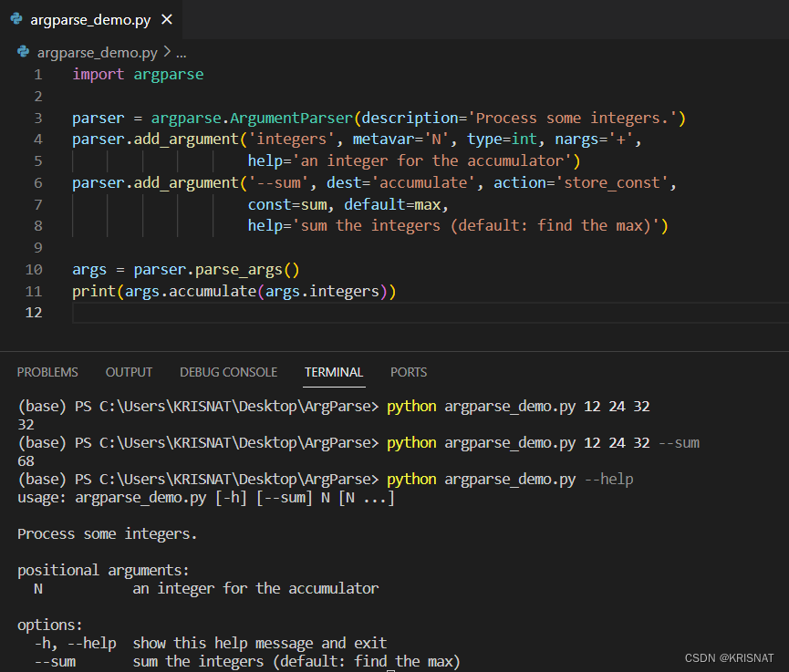Click 'options:' heading in terminal
Viewport: 789px width, 672px height.
[50, 625]
